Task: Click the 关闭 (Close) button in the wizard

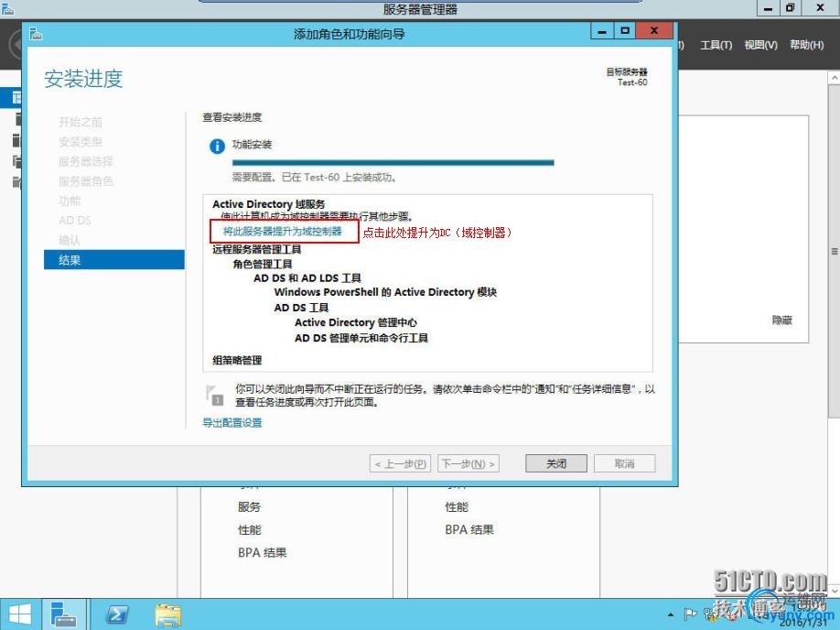Action: point(556,463)
